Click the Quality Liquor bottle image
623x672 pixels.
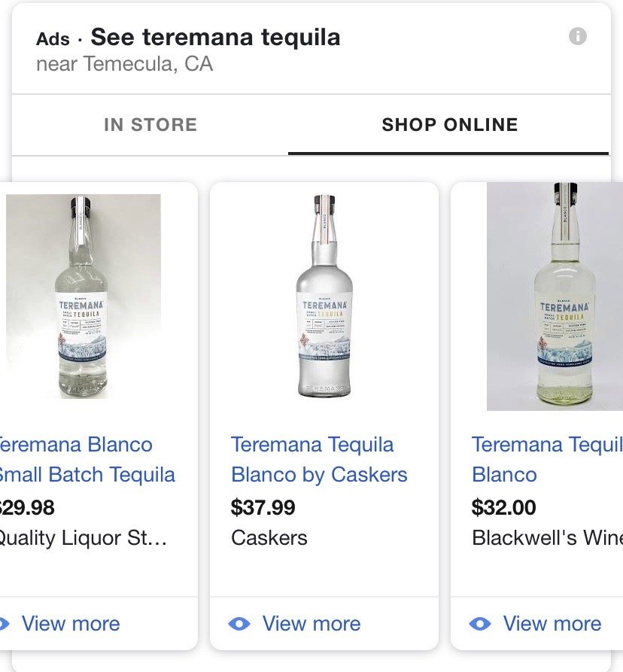83,296
